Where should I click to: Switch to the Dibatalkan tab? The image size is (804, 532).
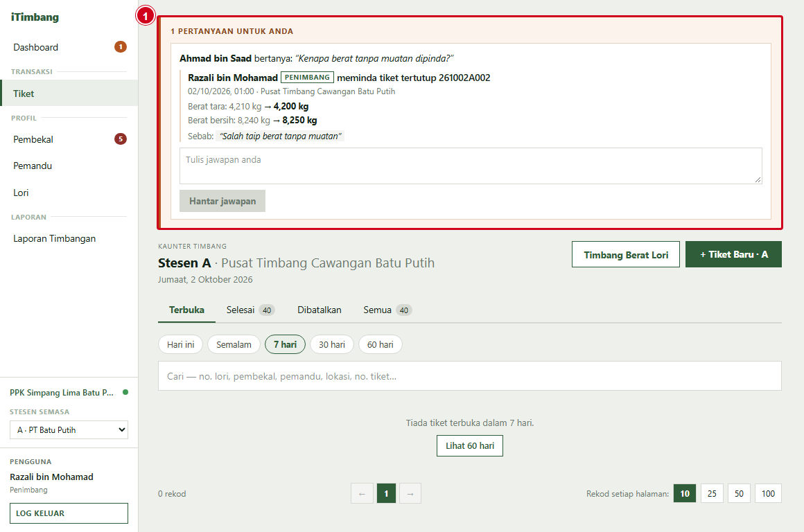320,310
